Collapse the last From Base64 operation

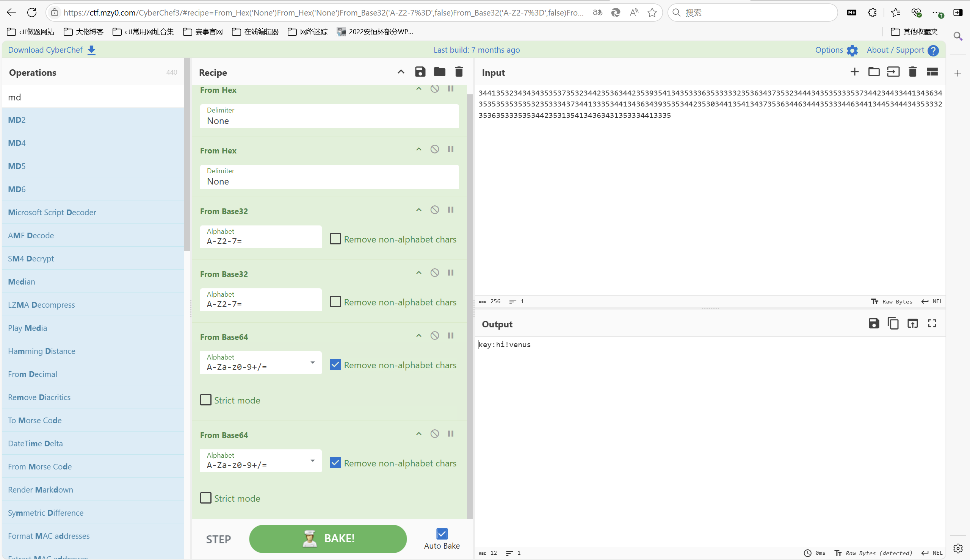418,434
